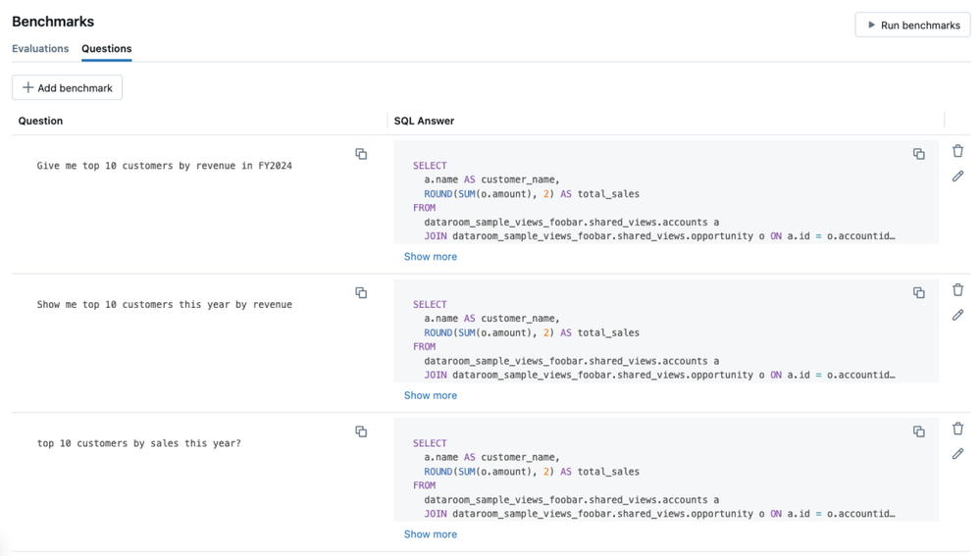Edit 'top 10 customers by sales' benchmark
Image resolution: width=980 pixels, height=556 pixels.
tap(957, 454)
